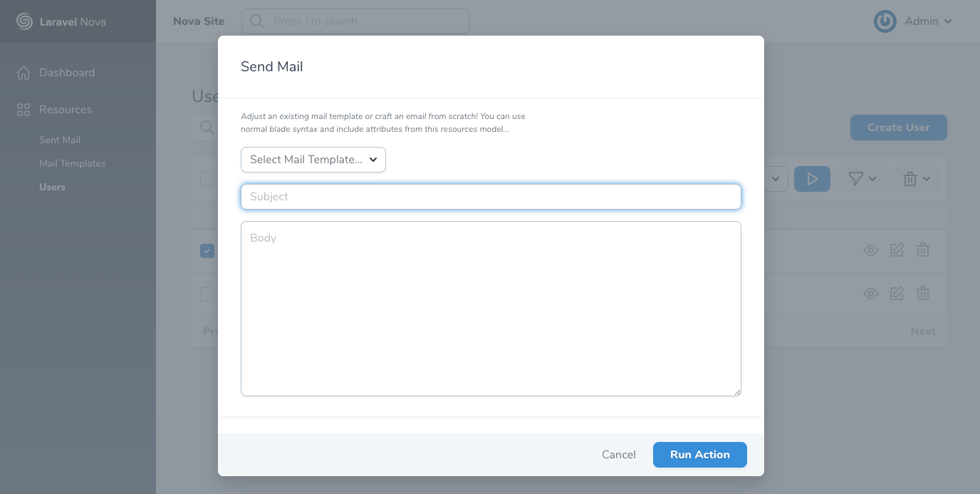Click the Admin avatar power icon
This screenshot has height=494, width=980.
coord(885,21)
